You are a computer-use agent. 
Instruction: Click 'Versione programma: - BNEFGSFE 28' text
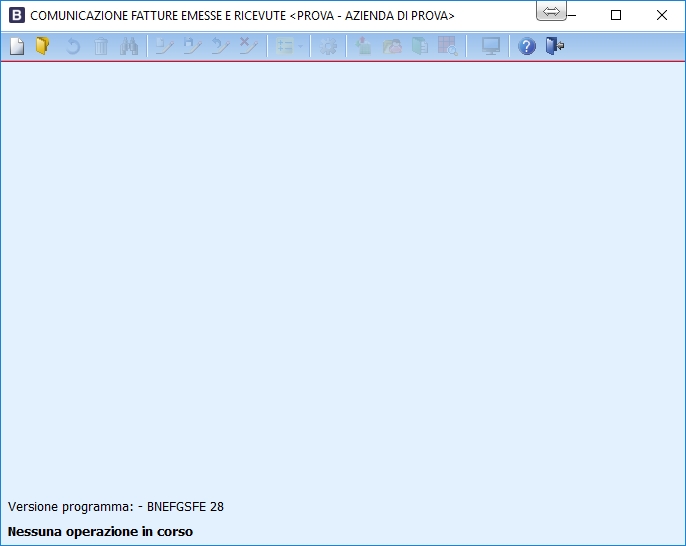tap(116, 507)
